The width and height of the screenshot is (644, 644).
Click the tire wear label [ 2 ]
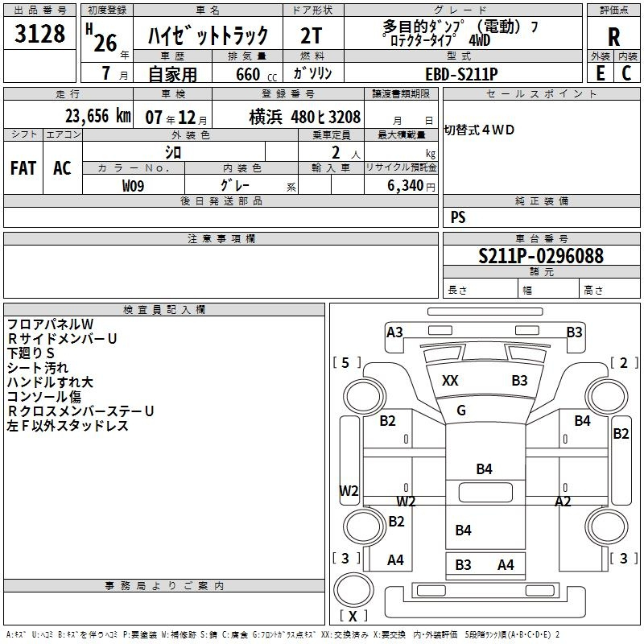pos(624,363)
